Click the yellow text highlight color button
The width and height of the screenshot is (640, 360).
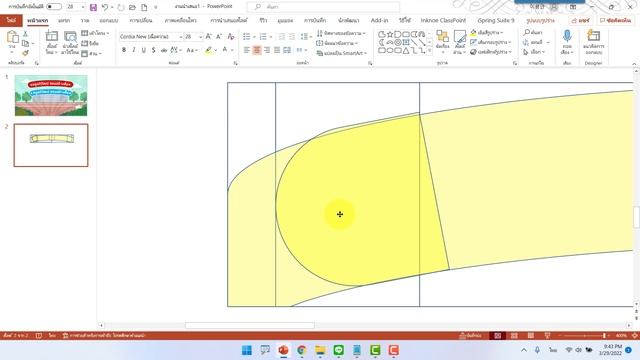tap(209, 50)
